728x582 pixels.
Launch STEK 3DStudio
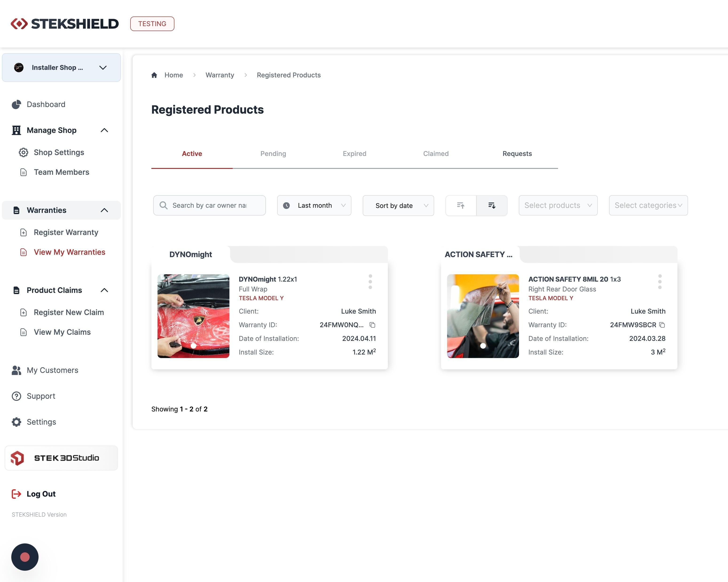61,458
